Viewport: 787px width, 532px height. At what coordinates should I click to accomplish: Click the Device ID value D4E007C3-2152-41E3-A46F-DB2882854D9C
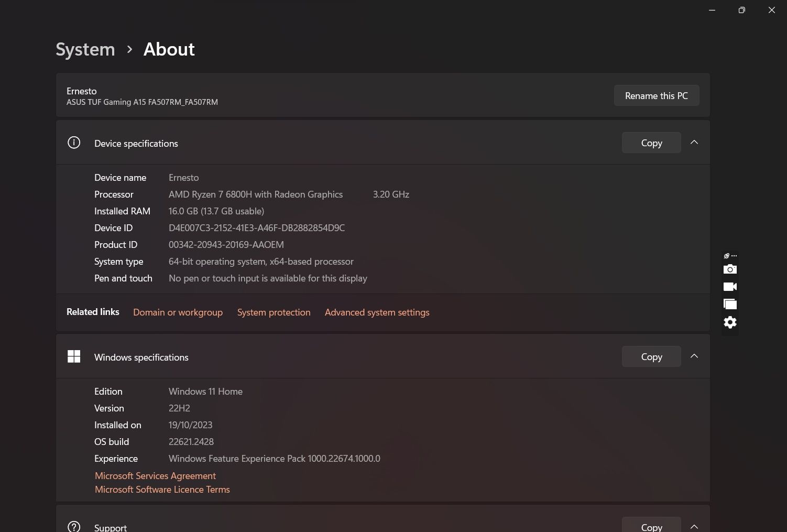pyautogui.click(x=257, y=227)
